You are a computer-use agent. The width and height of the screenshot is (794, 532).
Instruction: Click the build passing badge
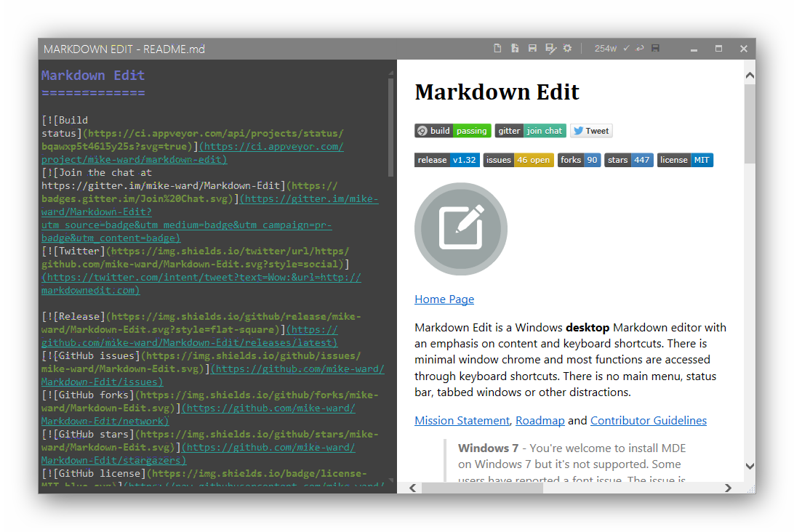(453, 131)
